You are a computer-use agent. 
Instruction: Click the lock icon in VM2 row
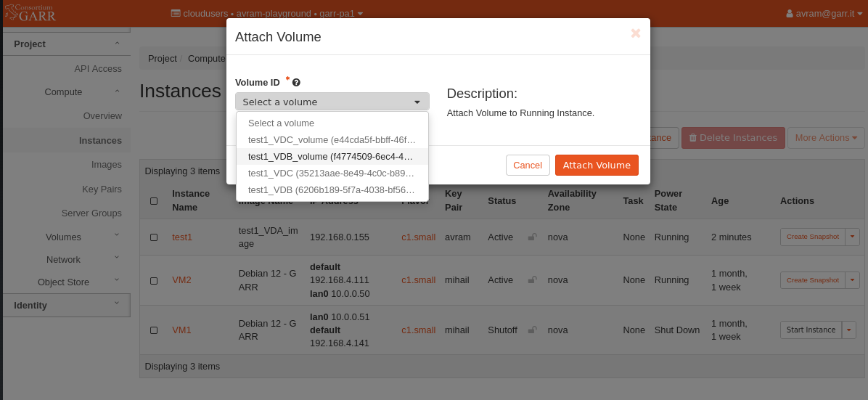(532, 279)
